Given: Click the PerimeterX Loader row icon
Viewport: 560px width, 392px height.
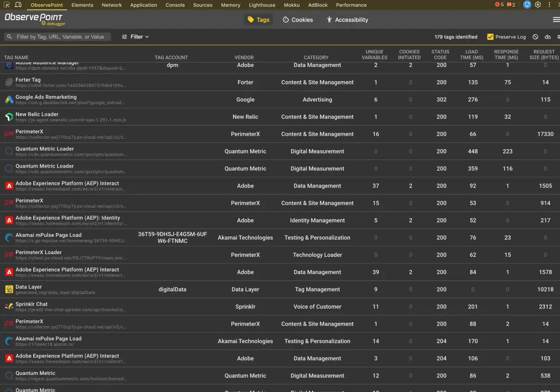Looking at the screenshot, I should (x=9, y=255).
